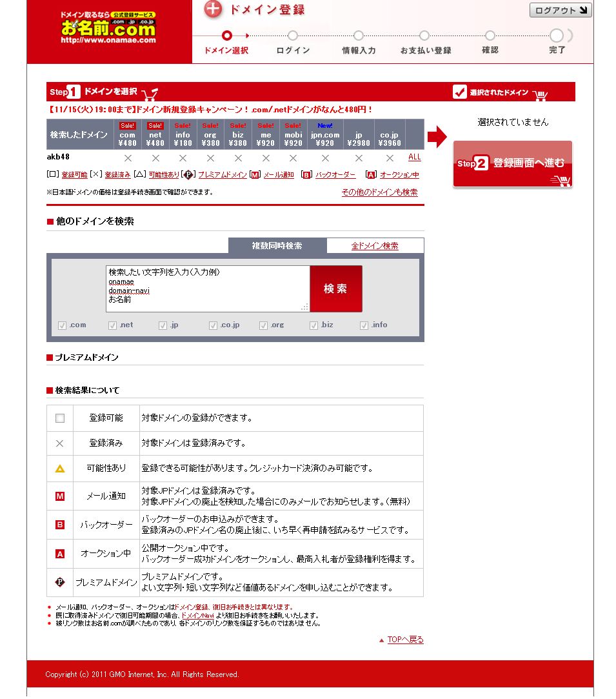
Task: Click the red B icon in results table
Action: click(x=60, y=525)
